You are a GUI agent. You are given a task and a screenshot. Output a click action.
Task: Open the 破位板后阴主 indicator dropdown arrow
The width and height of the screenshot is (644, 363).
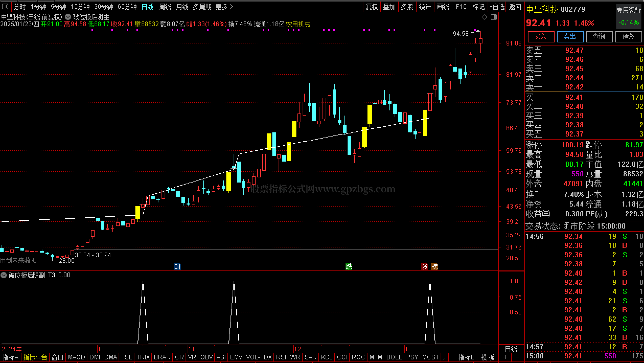68,17
